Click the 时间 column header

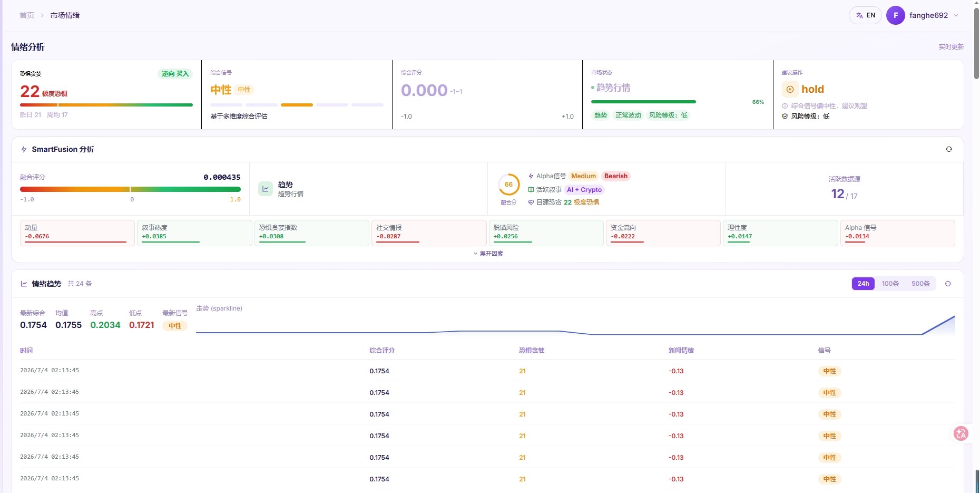(x=26, y=351)
